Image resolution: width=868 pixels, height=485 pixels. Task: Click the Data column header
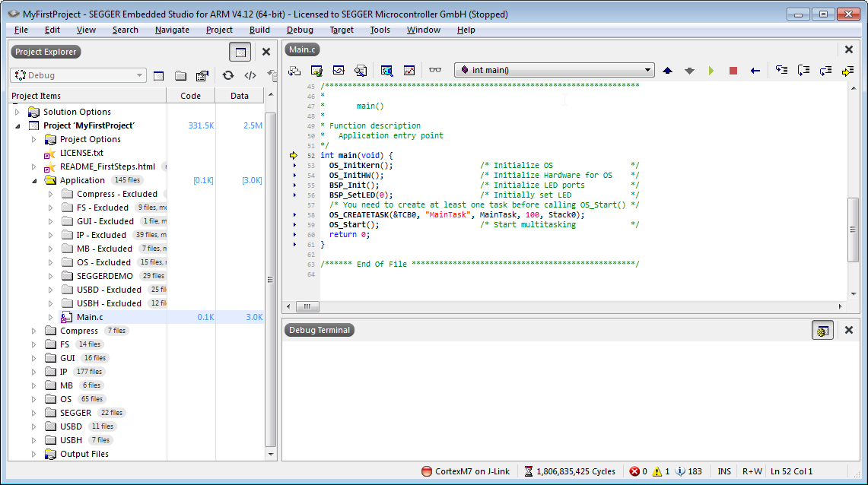239,96
